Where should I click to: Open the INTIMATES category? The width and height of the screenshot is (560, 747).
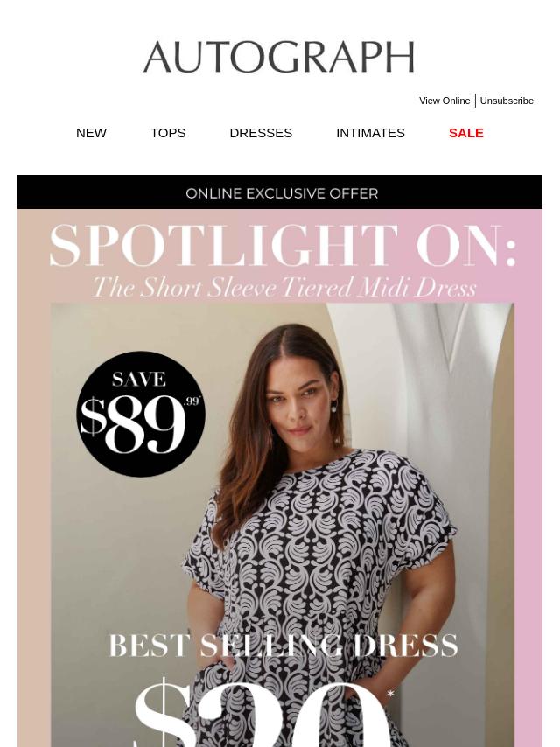tap(370, 133)
